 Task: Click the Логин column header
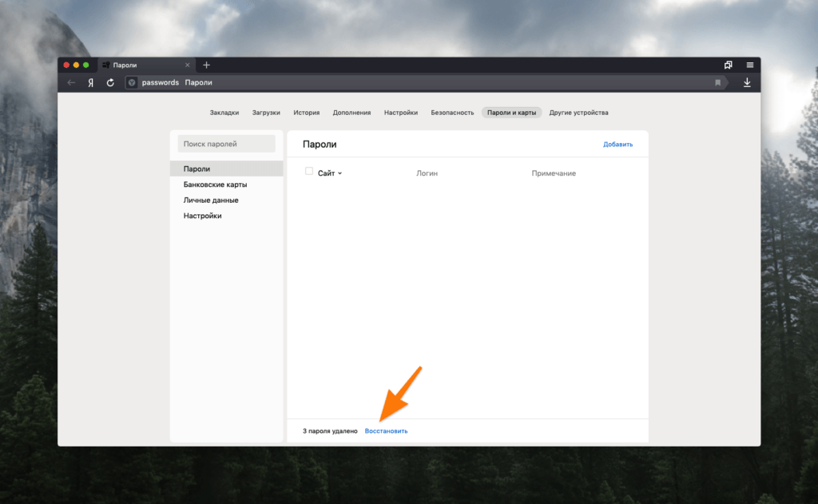click(x=427, y=173)
